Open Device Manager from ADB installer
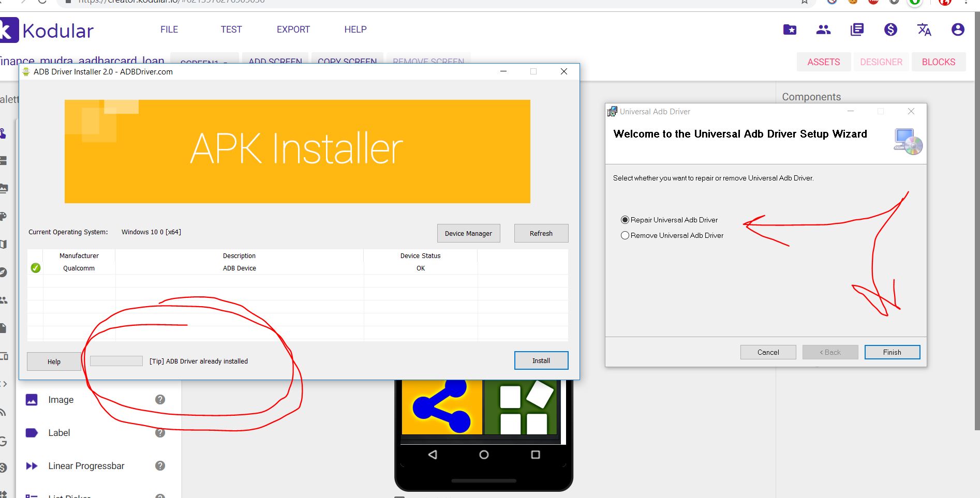The height and width of the screenshot is (498, 980). tap(468, 233)
